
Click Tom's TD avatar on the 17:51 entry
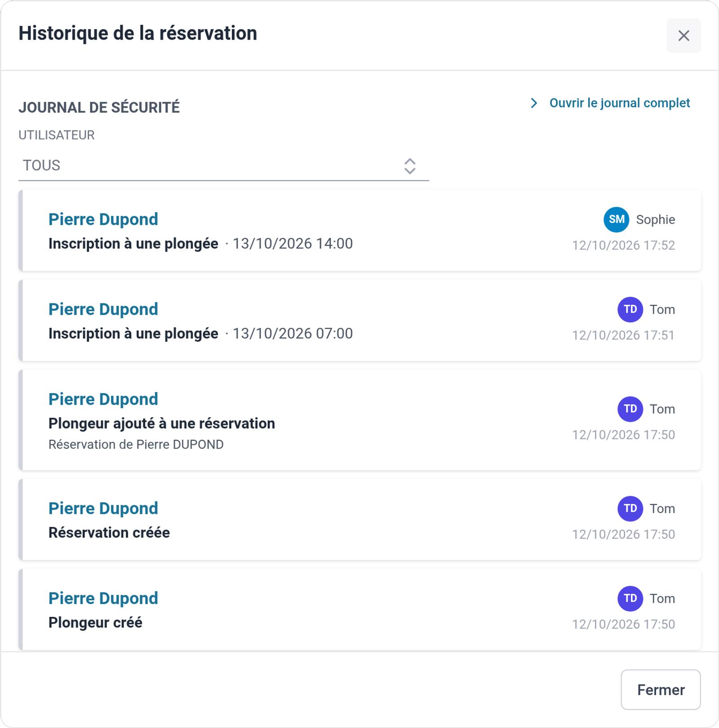coord(630,309)
